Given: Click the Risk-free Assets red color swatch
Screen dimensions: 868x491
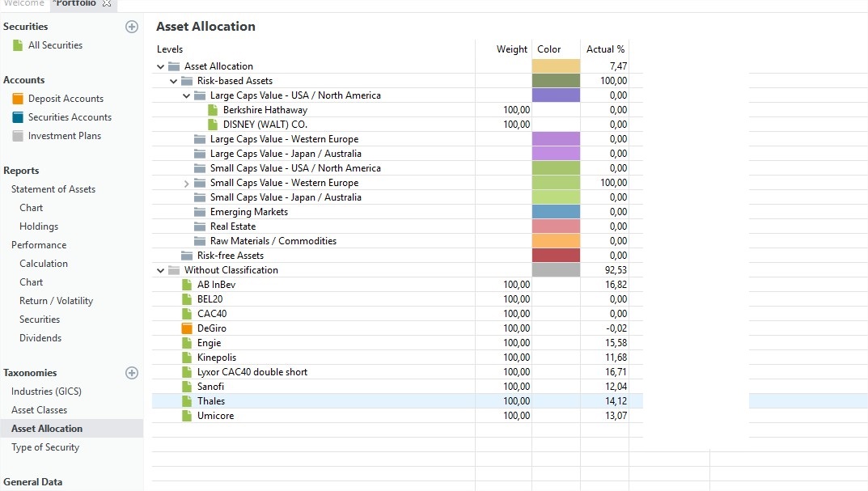Looking at the screenshot, I should [556, 255].
